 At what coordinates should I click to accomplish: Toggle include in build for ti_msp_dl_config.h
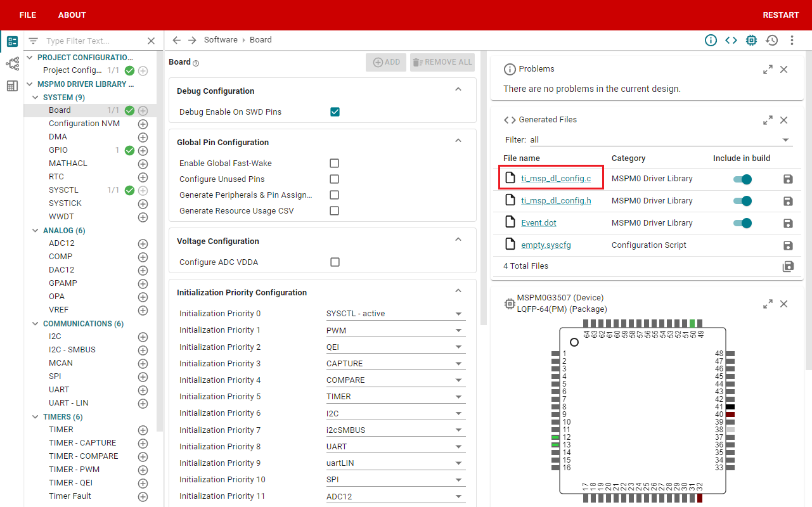pos(742,201)
